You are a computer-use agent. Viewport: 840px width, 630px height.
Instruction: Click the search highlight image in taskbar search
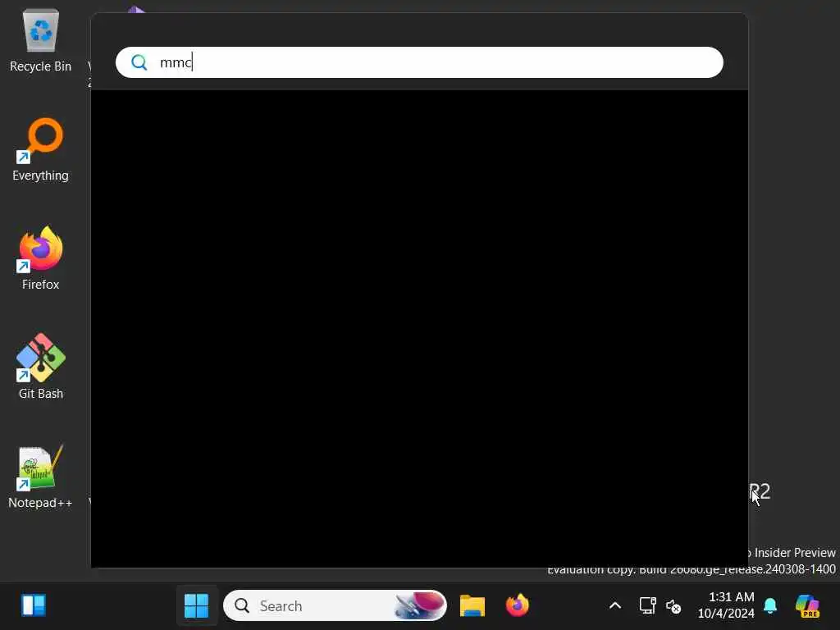(x=419, y=606)
